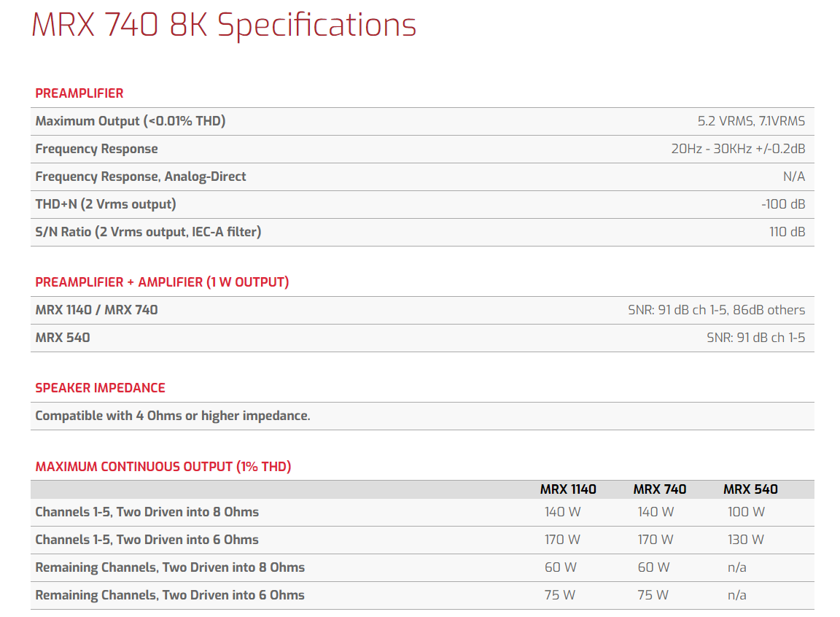This screenshot has height=617, width=840.
Task: Select the Compatible with 4 Ohms text
Action: click(173, 416)
